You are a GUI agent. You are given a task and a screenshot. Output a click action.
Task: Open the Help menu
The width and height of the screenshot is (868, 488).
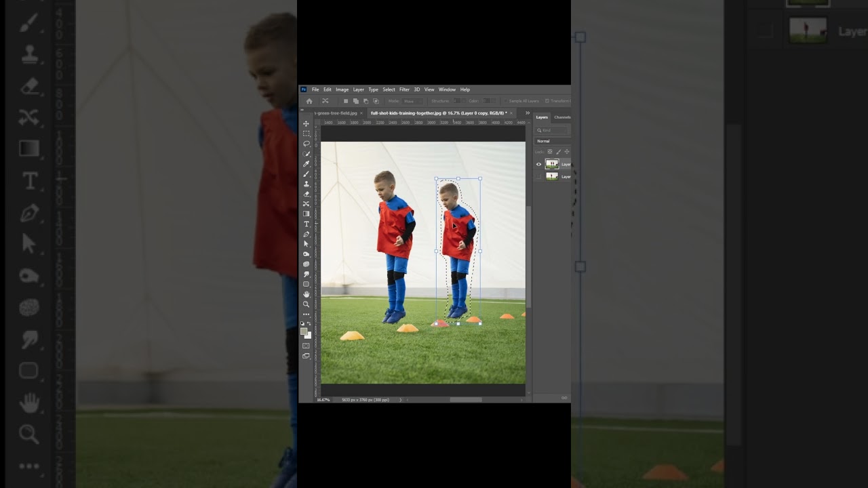(465, 89)
